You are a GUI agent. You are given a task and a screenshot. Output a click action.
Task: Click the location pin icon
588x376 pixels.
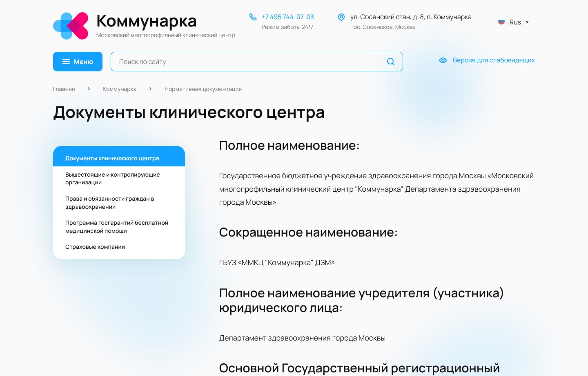click(x=341, y=17)
